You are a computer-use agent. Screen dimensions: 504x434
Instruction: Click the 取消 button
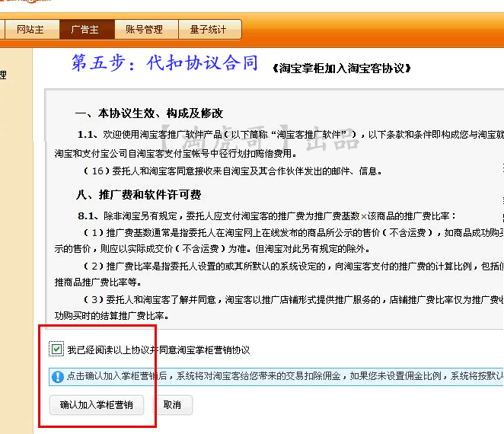(172, 405)
